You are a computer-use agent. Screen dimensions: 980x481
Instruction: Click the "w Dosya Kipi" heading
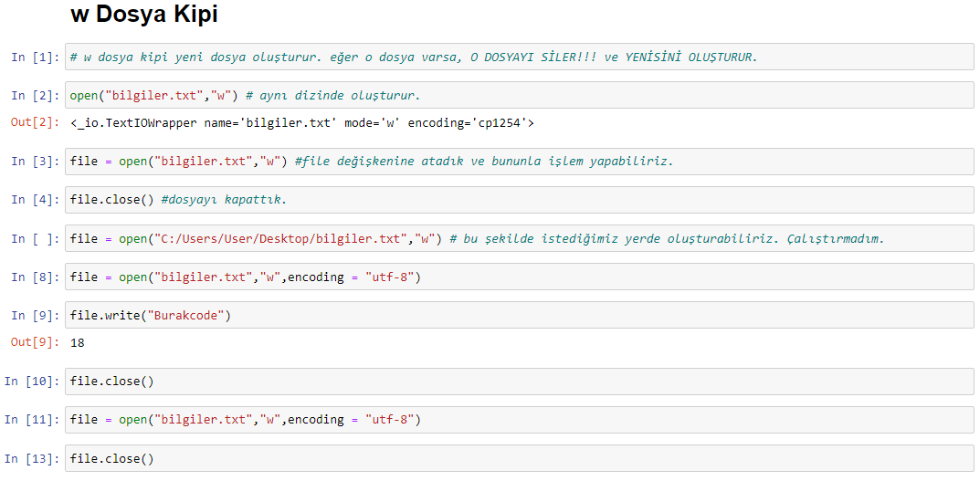coord(143,15)
